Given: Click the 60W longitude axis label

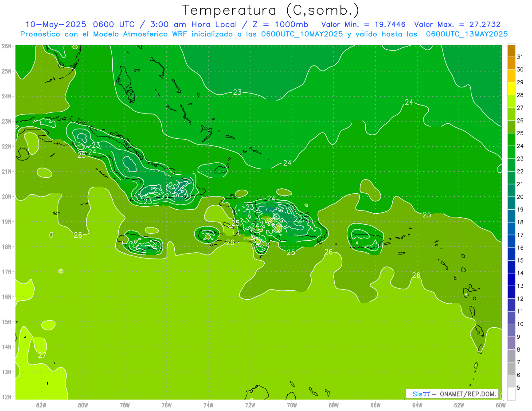Looking at the screenshot, I should pos(501,405).
